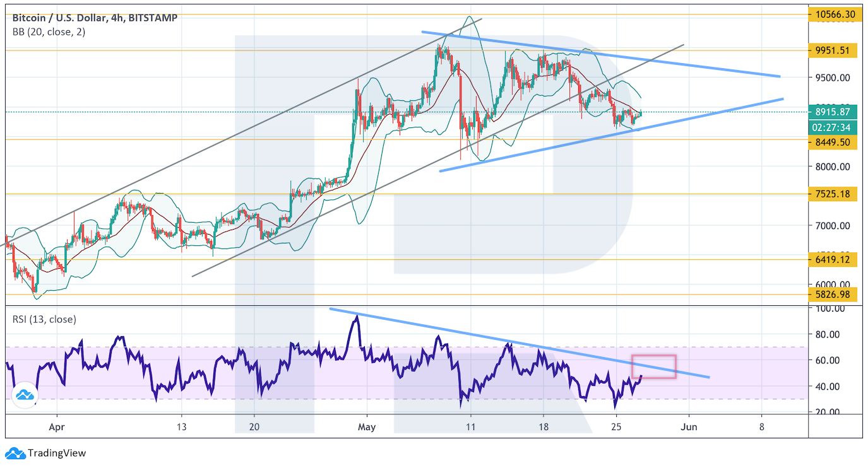
Task: Click the 9500.00 price axis value
Action: coord(831,78)
